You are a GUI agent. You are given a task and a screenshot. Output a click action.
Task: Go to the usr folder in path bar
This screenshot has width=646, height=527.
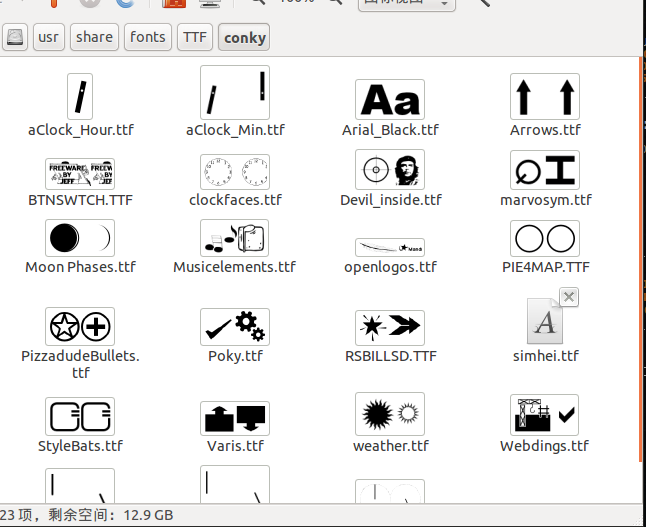[x=49, y=37]
